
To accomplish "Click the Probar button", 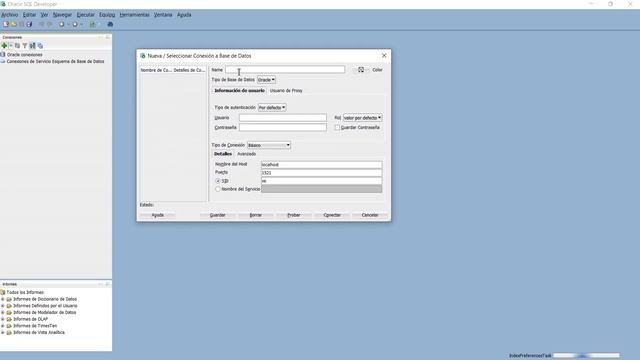I will click(294, 215).
